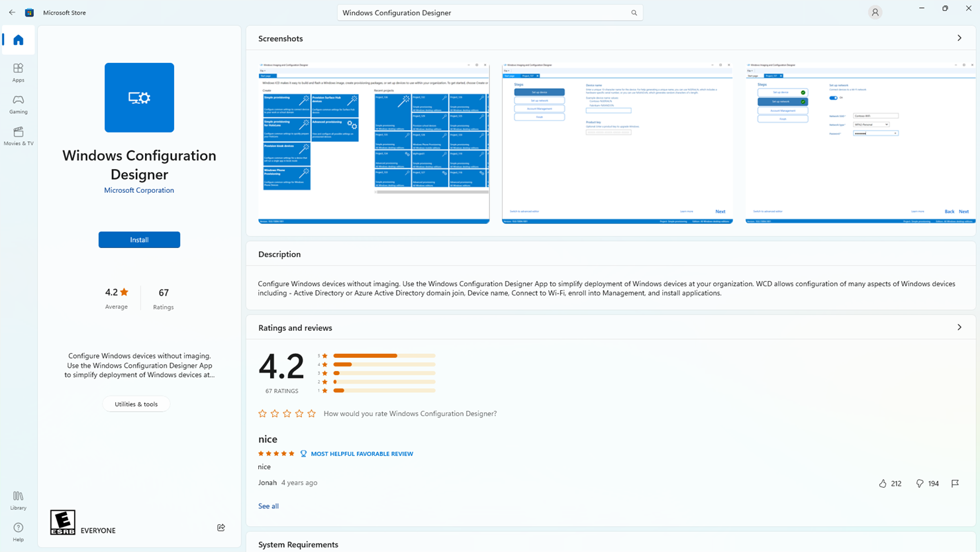The width and height of the screenshot is (980, 552).
Task: Rate the app five stars
Action: tap(312, 414)
